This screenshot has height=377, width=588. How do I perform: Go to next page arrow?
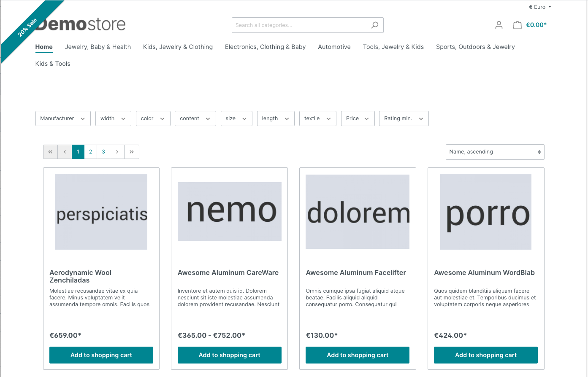click(x=117, y=152)
